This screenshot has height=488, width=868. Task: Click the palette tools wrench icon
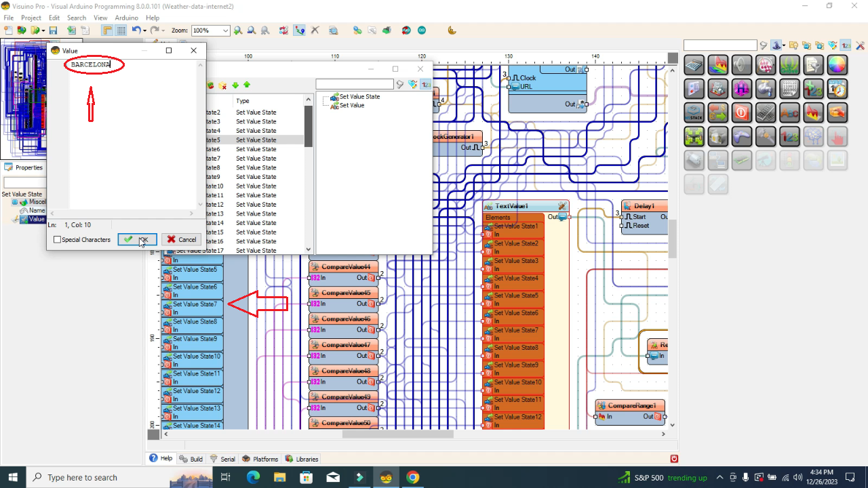[860, 45]
